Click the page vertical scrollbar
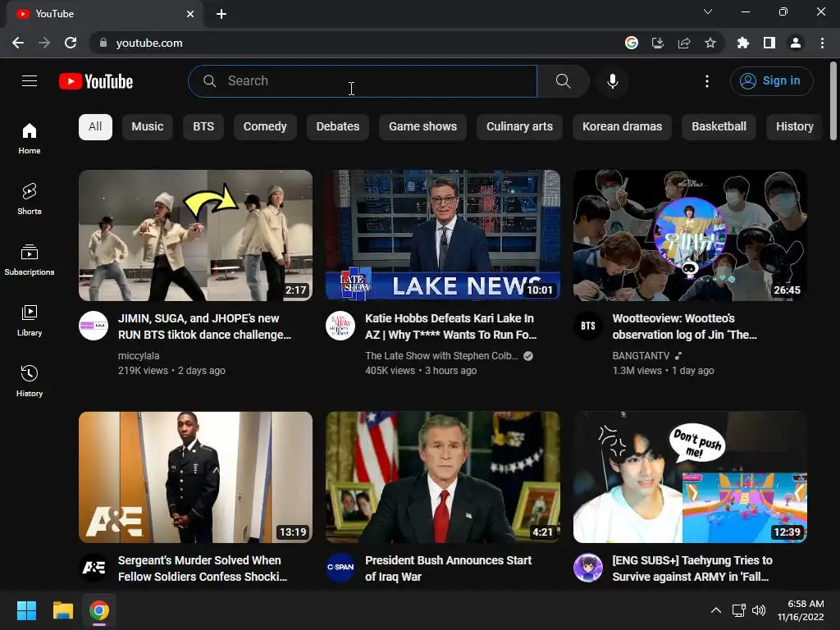Image resolution: width=840 pixels, height=630 pixels. click(833, 102)
